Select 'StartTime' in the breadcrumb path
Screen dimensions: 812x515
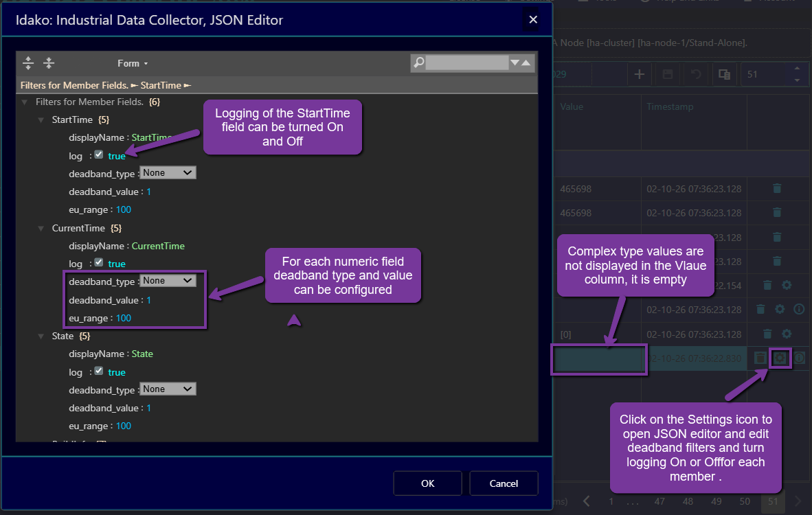pos(161,85)
